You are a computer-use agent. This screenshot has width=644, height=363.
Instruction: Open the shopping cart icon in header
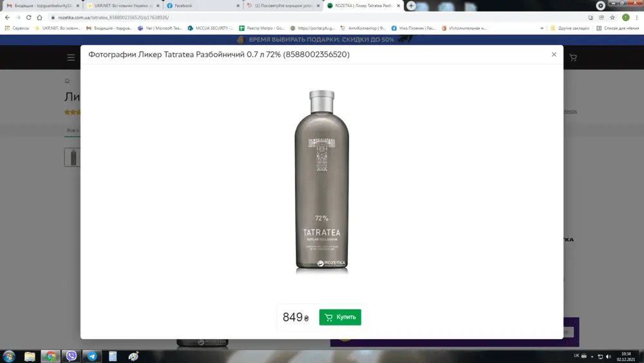point(573,57)
